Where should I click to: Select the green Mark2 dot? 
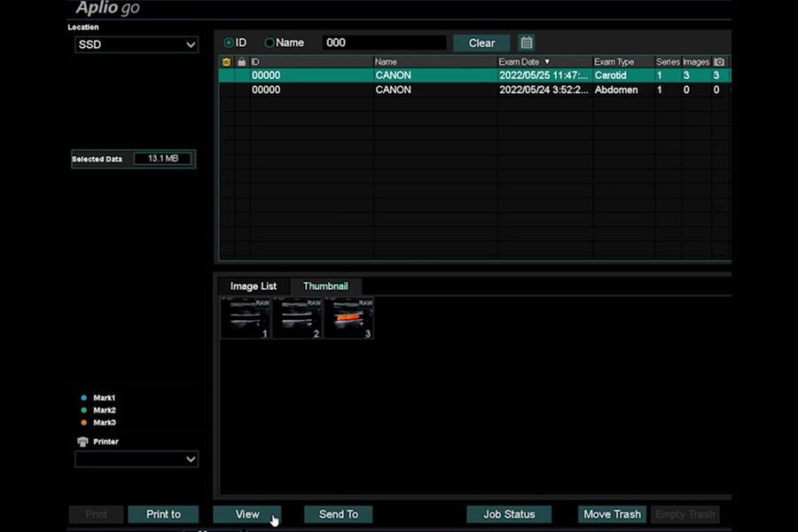[x=84, y=410]
